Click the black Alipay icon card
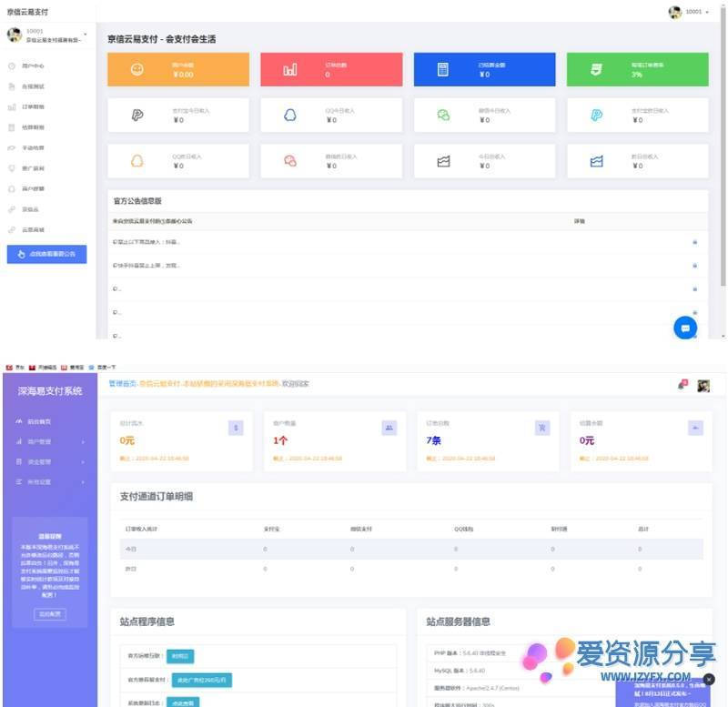Image resolution: width=728 pixels, height=707 pixels. pyautogui.click(x=137, y=115)
